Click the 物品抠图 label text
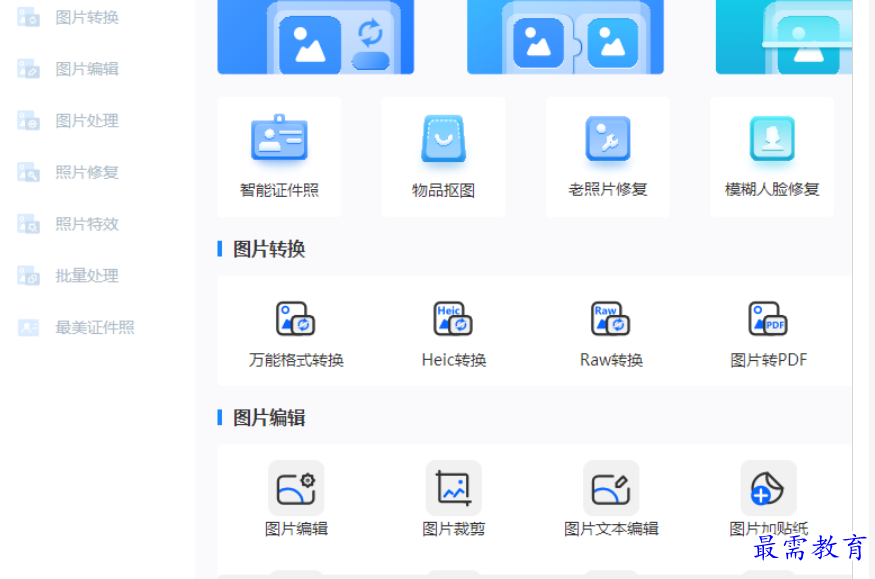The height and width of the screenshot is (579, 875). (x=444, y=190)
